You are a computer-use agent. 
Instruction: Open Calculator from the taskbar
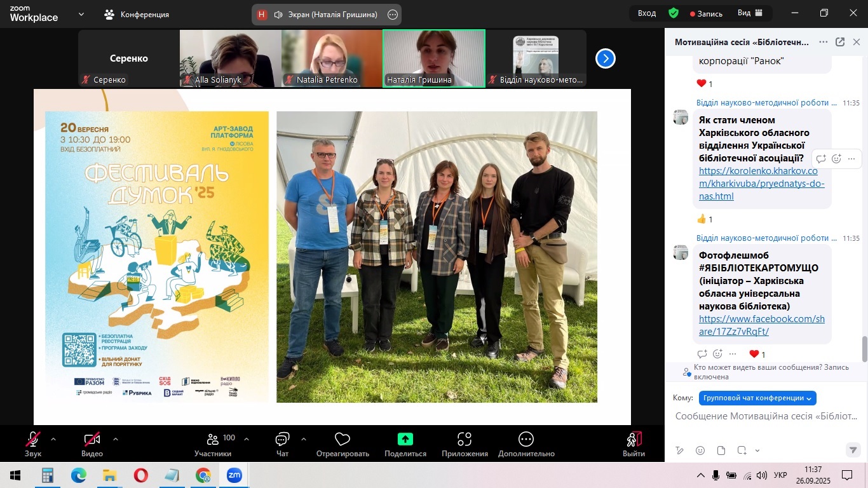pyautogui.click(x=47, y=475)
